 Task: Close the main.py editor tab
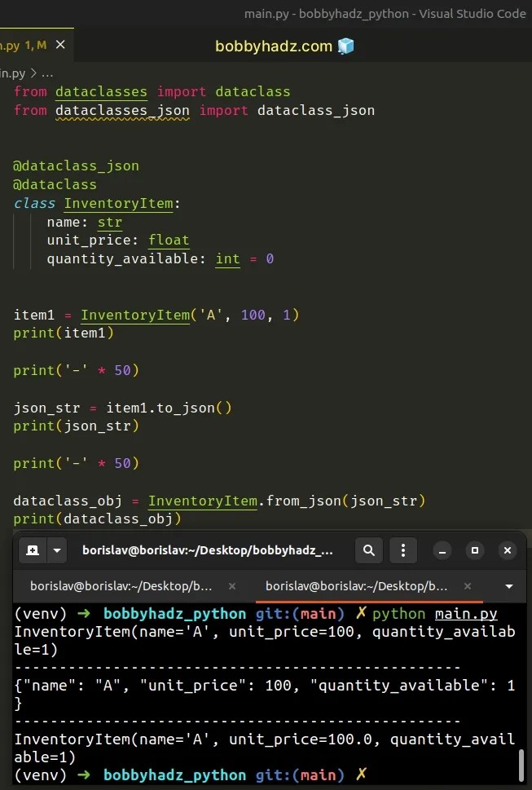click(60, 45)
